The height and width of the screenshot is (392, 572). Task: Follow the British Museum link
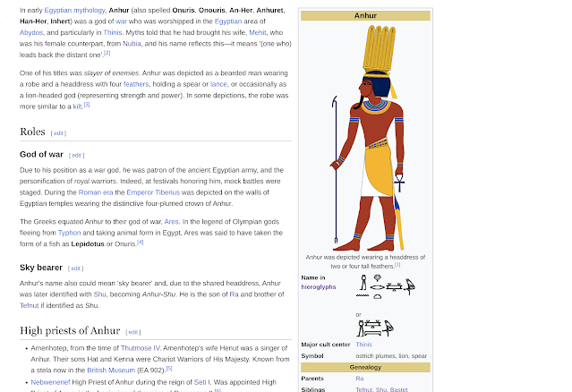(111, 371)
